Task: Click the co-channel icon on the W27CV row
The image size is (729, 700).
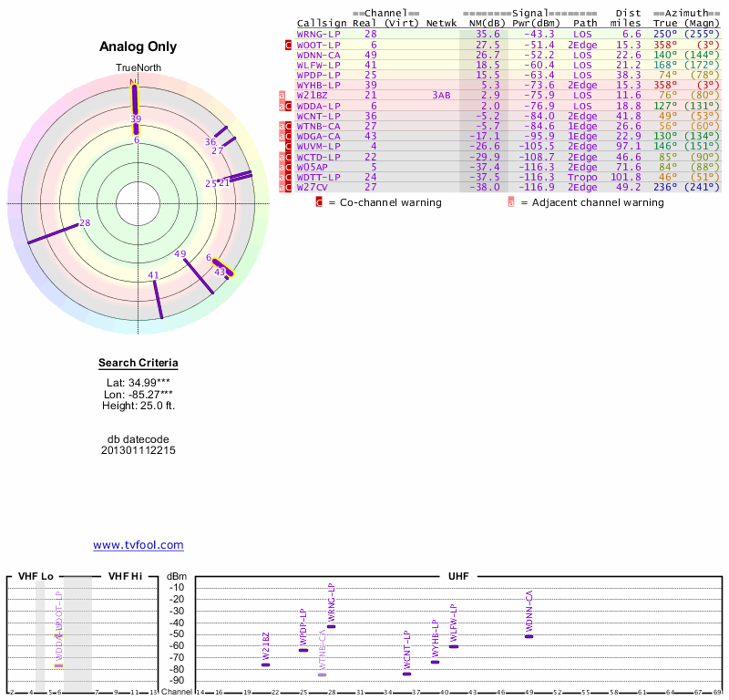Action: (x=289, y=187)
